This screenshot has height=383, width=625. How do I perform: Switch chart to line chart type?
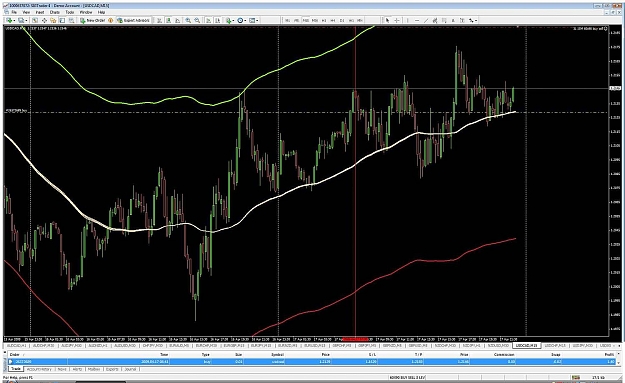tap(177, 20)
